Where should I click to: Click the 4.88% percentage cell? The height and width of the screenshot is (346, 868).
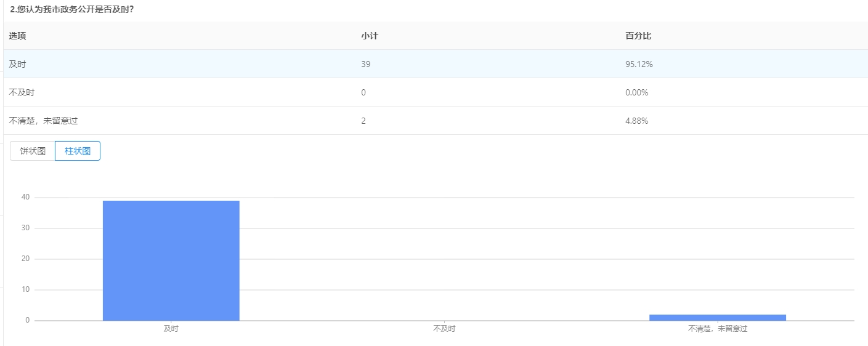coord(637,121)
